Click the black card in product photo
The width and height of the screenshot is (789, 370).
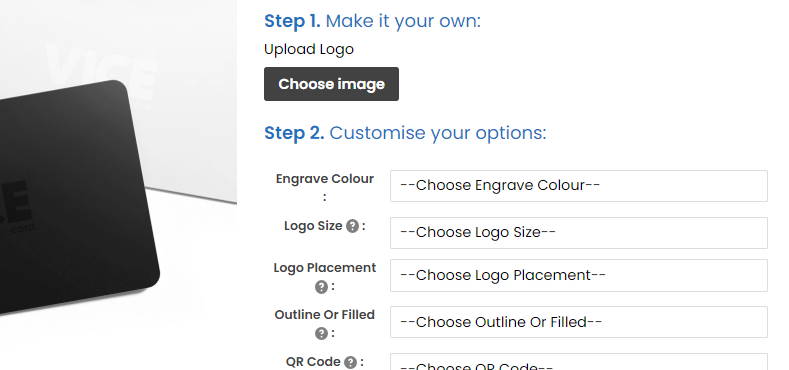(75, 196)
